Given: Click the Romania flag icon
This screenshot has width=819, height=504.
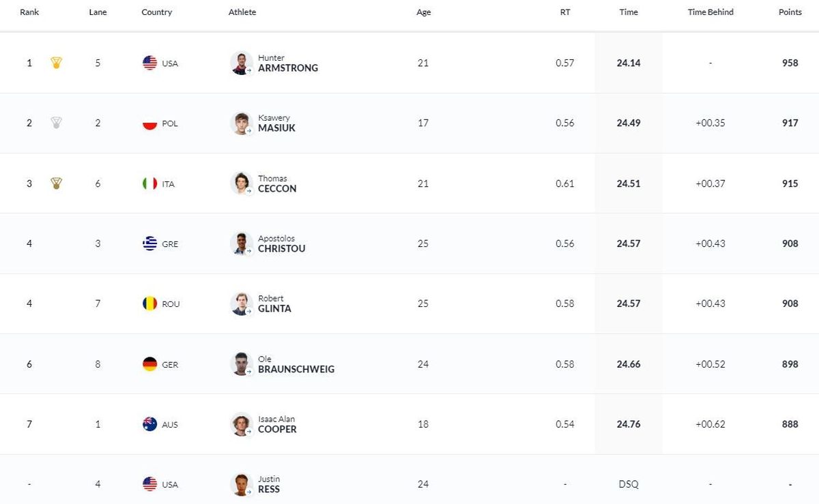Looking at the screenshot, I should tap(149, 303).
